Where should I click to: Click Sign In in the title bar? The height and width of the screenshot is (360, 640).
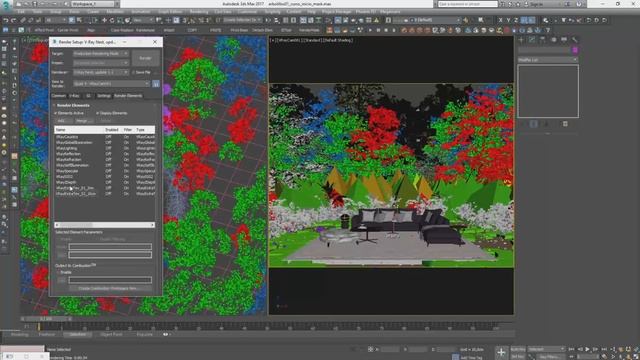(537, 4)
